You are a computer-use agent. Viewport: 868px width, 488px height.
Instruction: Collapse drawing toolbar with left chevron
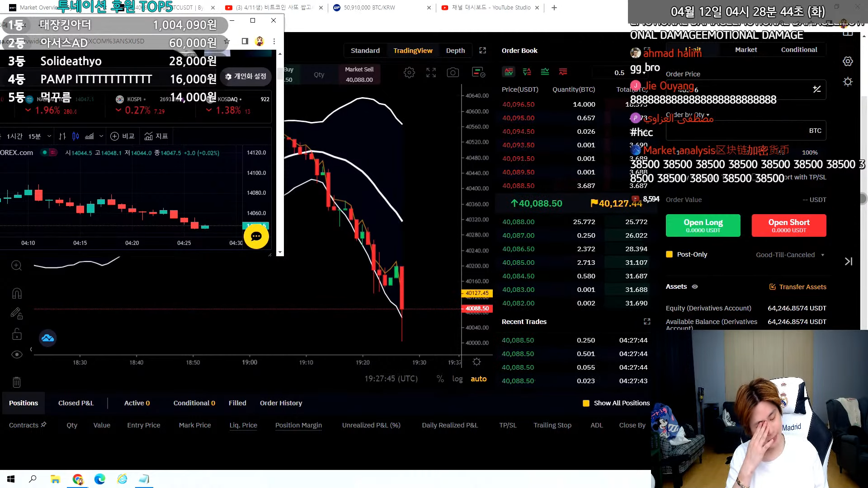(31, 349)
